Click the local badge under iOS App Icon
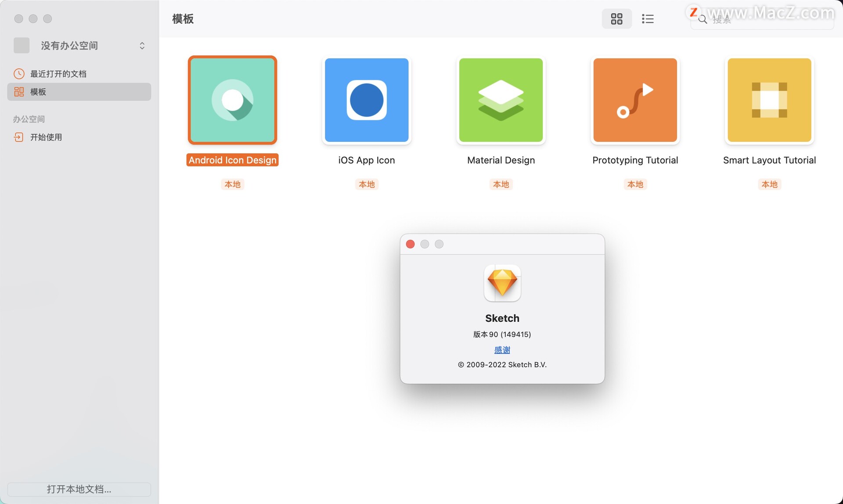843x504 pixels. click(x=367, y=184)
